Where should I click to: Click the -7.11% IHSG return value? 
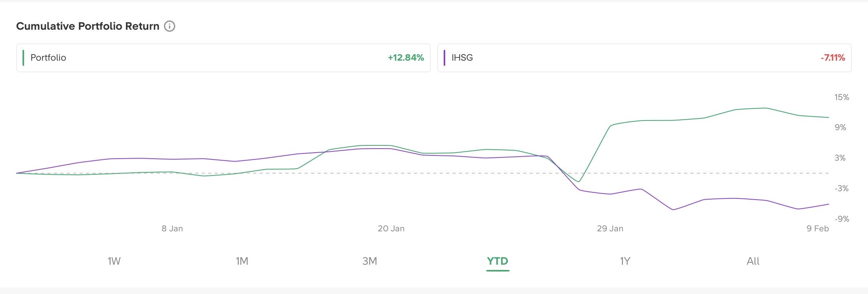833,58
